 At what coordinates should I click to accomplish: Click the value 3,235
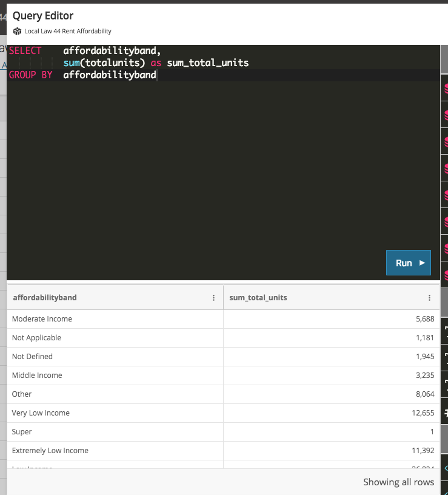[425, 375]
